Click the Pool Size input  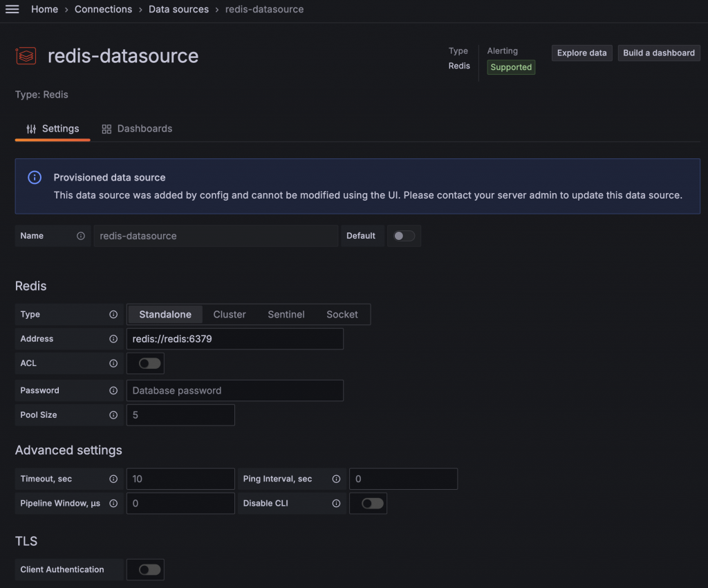click(180, 415)
